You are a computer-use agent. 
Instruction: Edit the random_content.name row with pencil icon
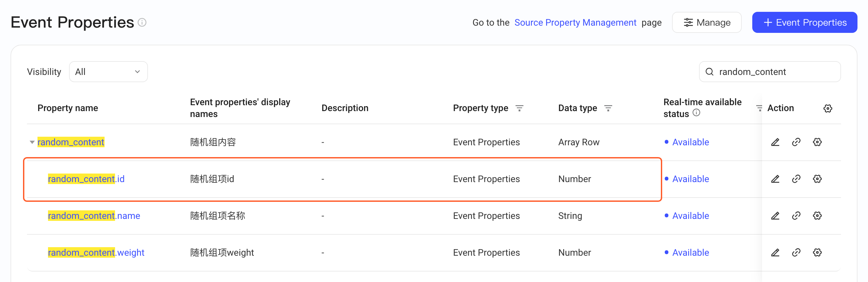[x=775, y=216]
